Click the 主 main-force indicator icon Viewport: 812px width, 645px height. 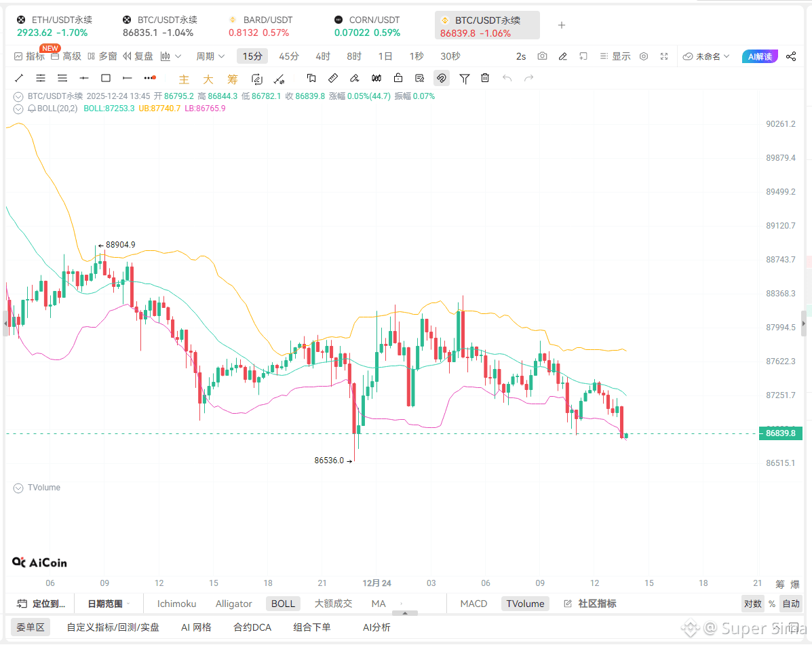coord(184,79)
